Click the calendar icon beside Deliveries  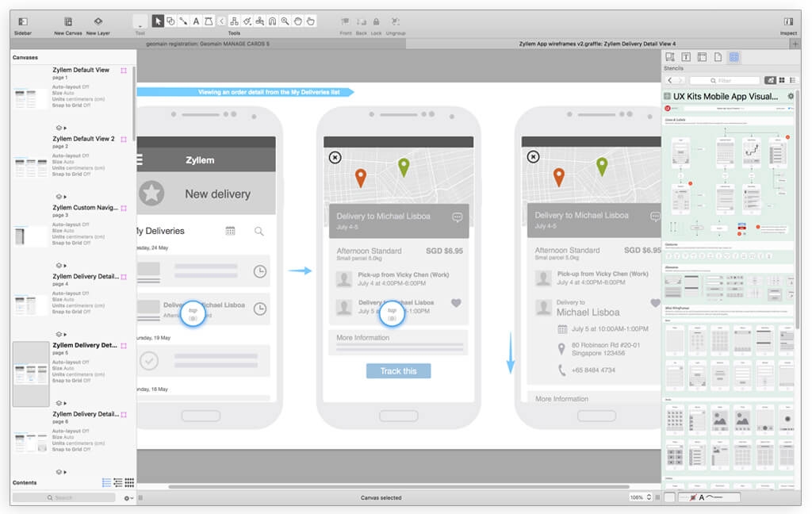pyautogui.click(x=231, y=231)
